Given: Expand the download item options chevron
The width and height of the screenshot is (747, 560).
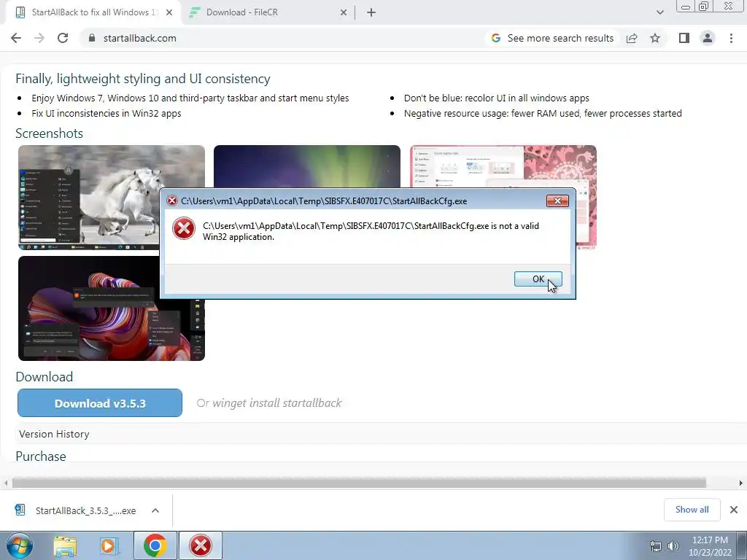Looking at the screenshot, I should pyautogui.click(x=155, y=510).
